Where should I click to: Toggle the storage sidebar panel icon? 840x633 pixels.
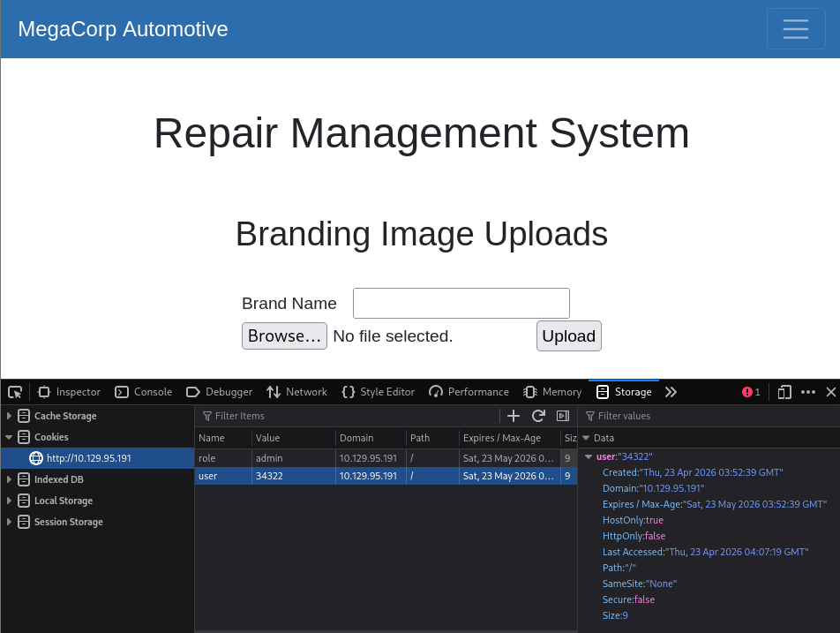click(x=563, y=416)
